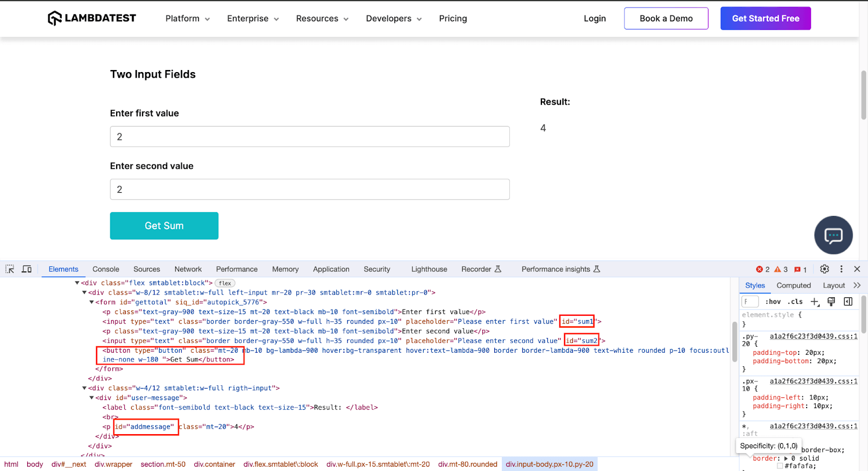Image resolution: width=868 pixels, height=471 pixels.
Task: Toggle the flex badge in Elements tree
Action: (x=225, y=283)
